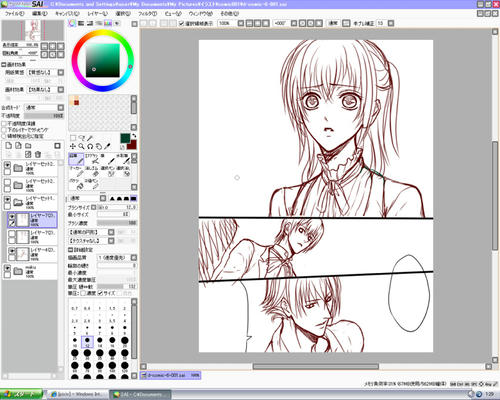The image size is (500, 400).
Task: Open the scratchpad panel icon
Action: (x=117, y=23)
